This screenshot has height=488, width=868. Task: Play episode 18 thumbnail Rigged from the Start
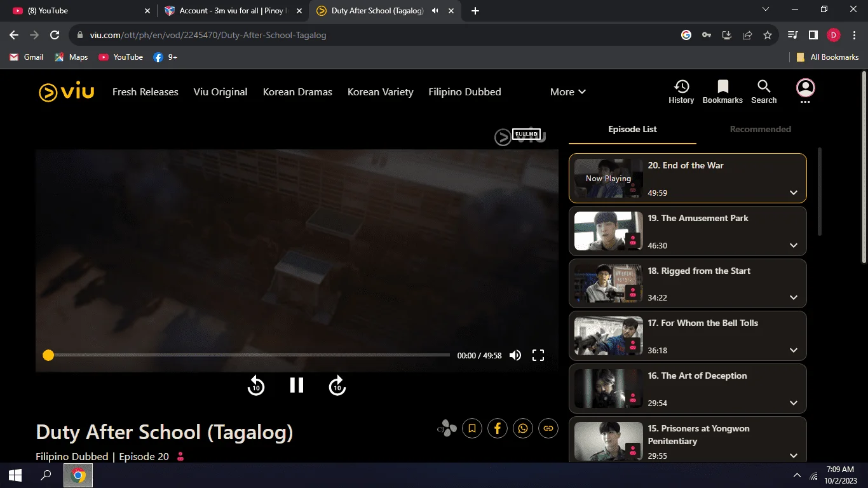[x=609, y=283]
